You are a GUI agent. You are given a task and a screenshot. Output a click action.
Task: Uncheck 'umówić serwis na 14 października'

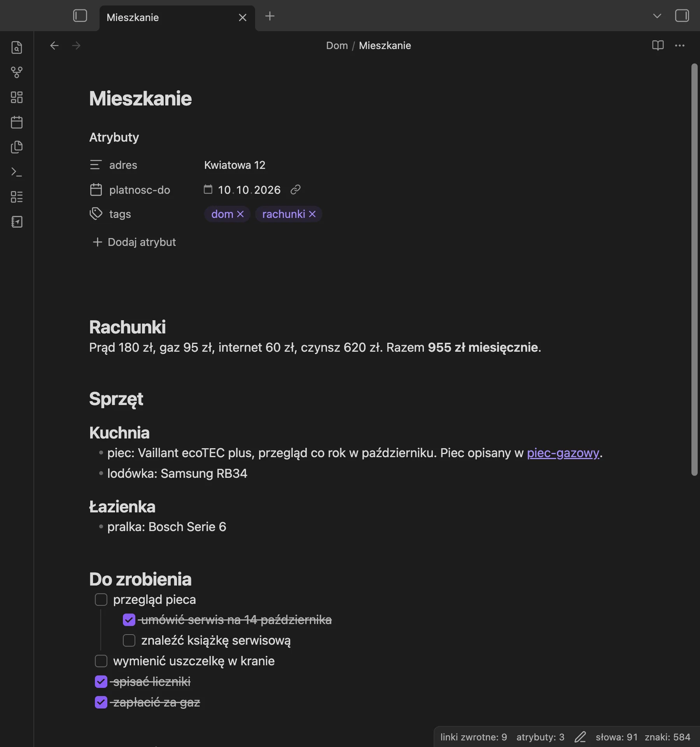point(129,620)
